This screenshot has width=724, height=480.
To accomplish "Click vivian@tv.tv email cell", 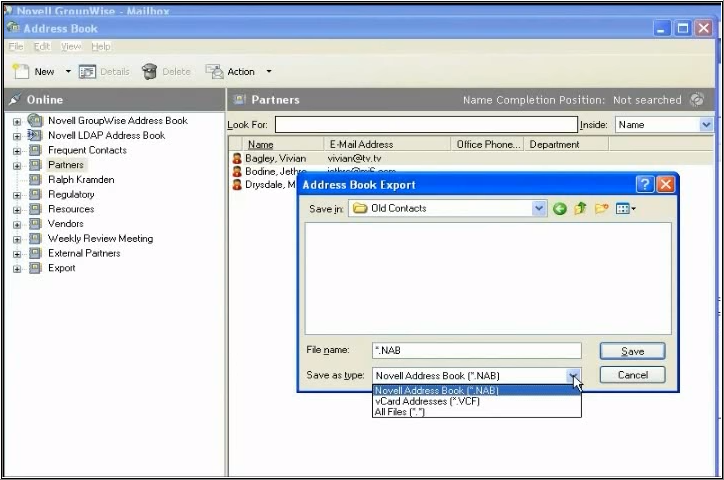I will pos(355,158).
